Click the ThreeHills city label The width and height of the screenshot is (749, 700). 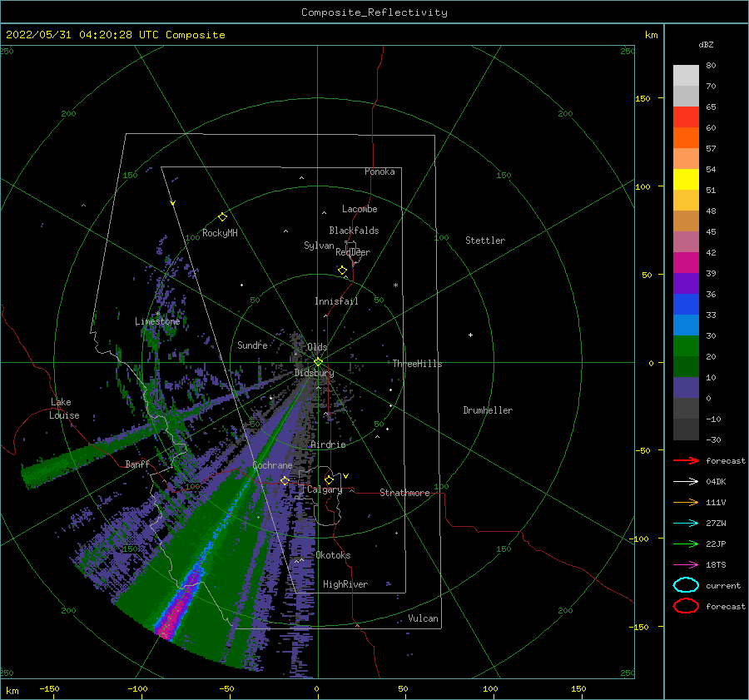[x=417, y=364]
